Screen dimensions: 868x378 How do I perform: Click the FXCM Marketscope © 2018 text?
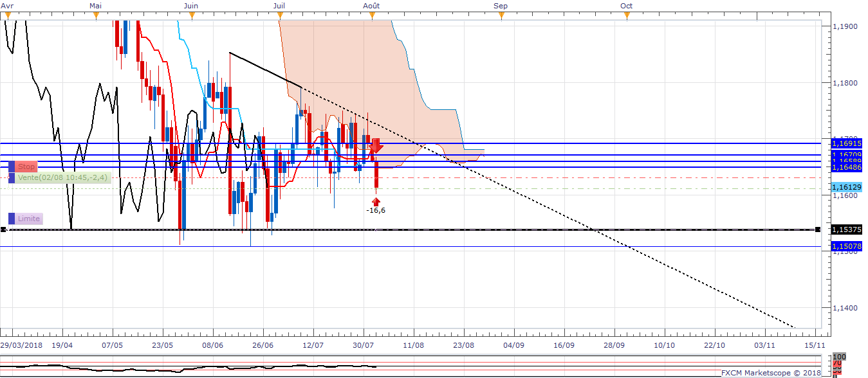[x=771, y=373]
